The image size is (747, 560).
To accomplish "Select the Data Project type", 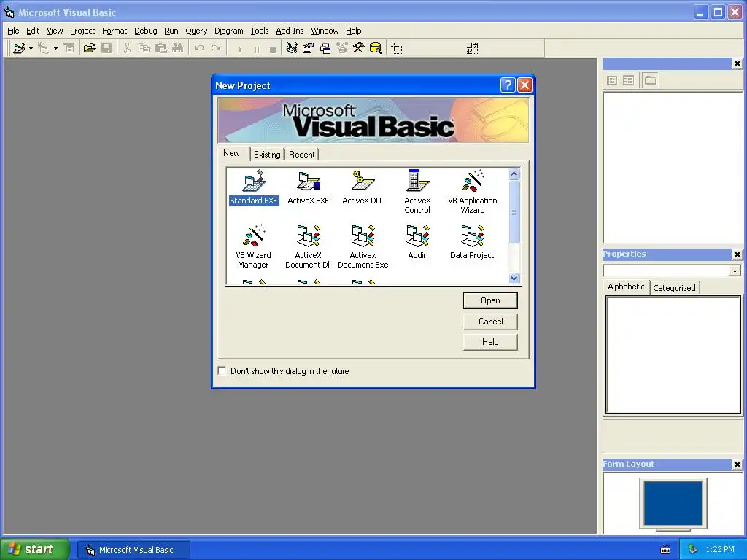I will click(472, 242).
